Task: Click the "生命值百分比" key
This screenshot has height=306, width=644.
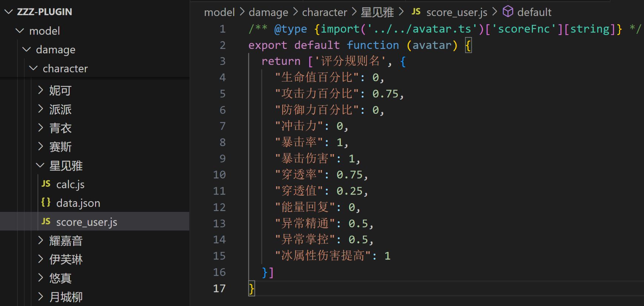Action: pos(317,77)
